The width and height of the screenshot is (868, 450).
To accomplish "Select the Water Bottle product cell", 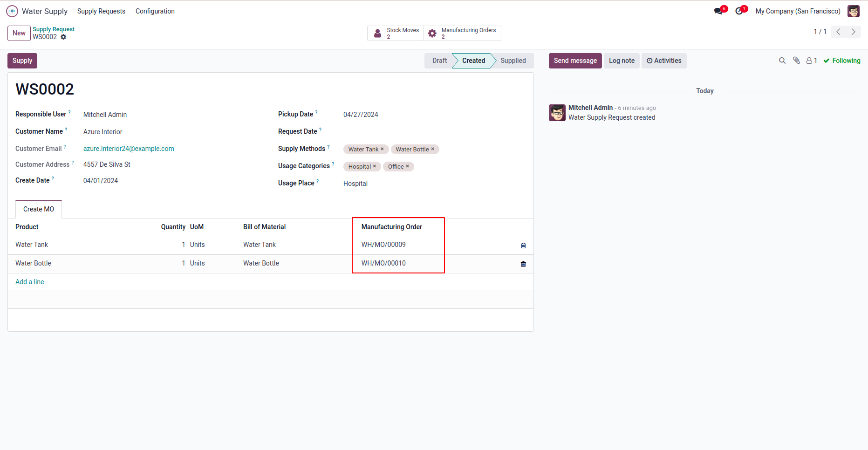I will [x=33, y=263].
